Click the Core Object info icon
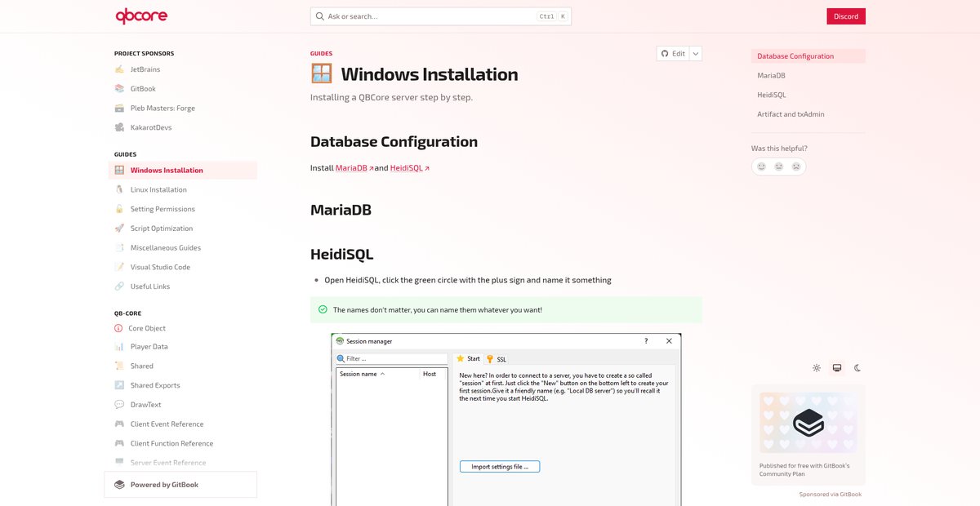The height and width of the screenshot is (506, 980). [119, 328]
